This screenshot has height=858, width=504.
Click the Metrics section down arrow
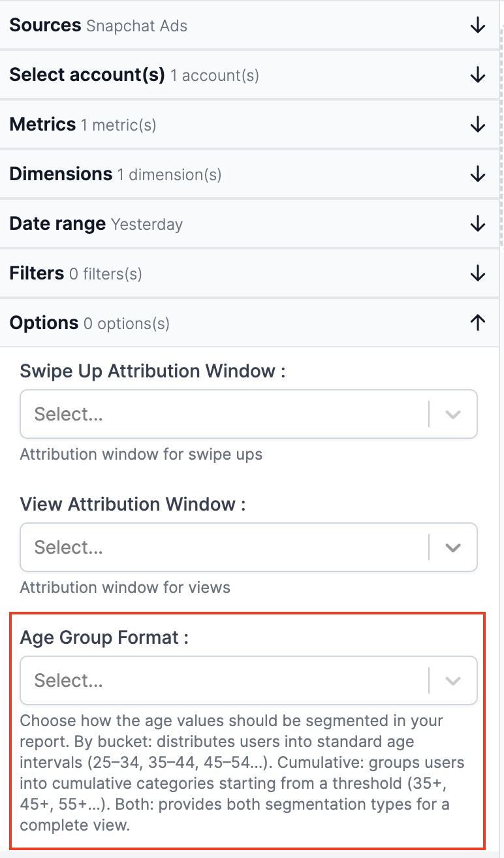[478, 124]
